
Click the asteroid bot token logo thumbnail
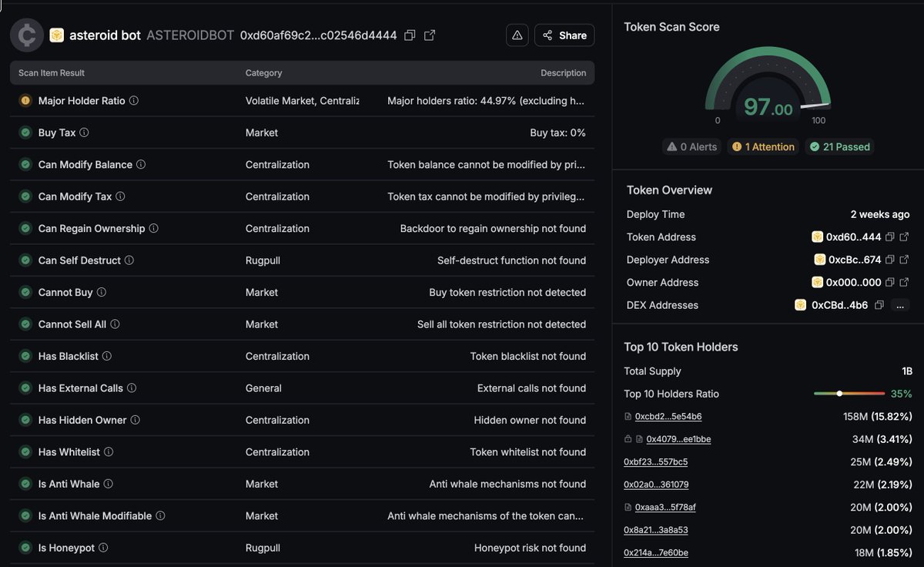tap(55, 35)
